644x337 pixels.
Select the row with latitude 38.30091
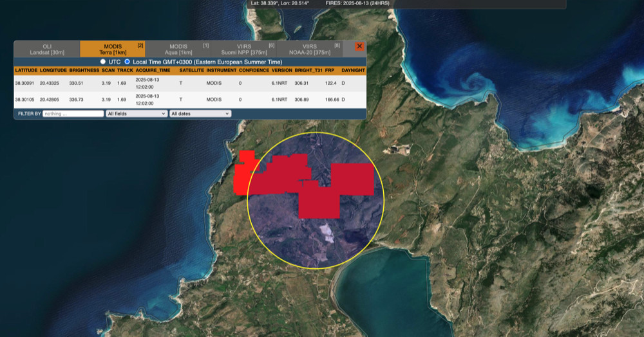(26, 83)
